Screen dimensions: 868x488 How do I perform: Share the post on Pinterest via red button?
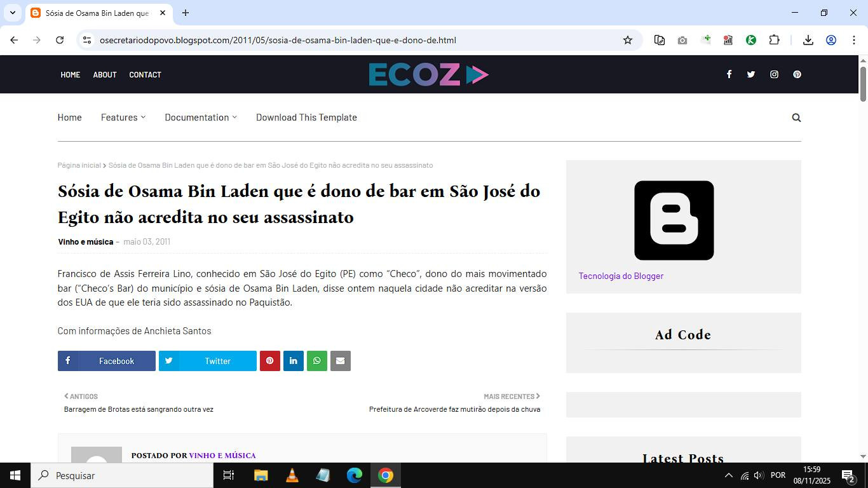(269, 361)
